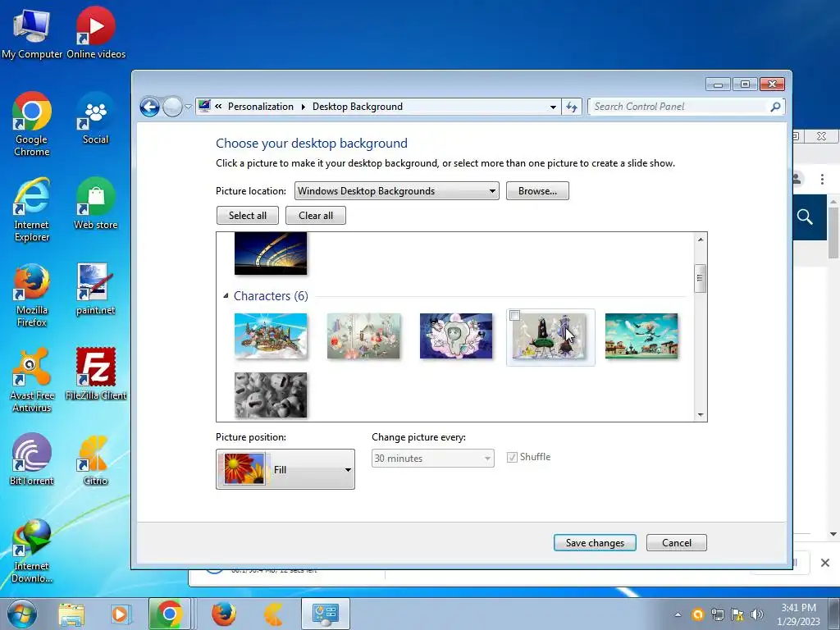Screen dimensions: 840x630
Task: Click refresh button beside address bar
Action: point(572,107)
